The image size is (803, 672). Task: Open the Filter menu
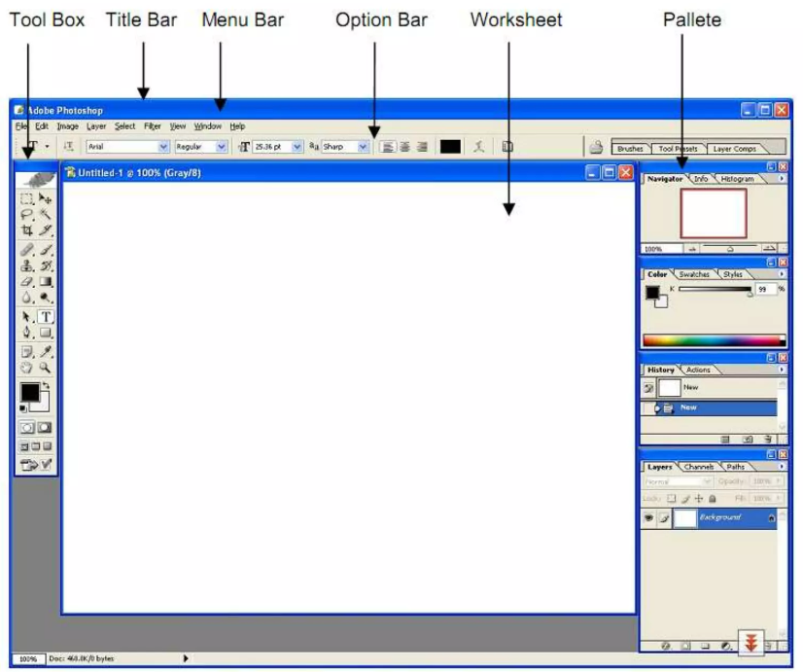[x=153, y=125]
